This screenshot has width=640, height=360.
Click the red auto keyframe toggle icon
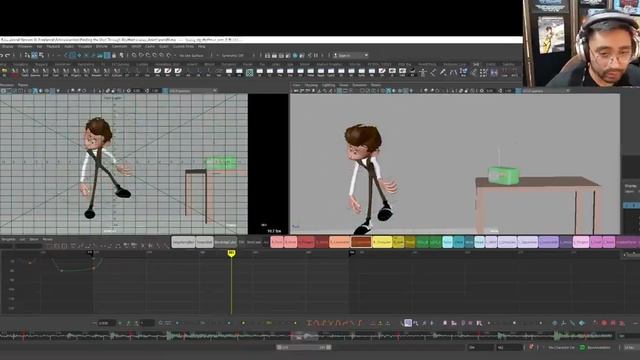point(531,347)
